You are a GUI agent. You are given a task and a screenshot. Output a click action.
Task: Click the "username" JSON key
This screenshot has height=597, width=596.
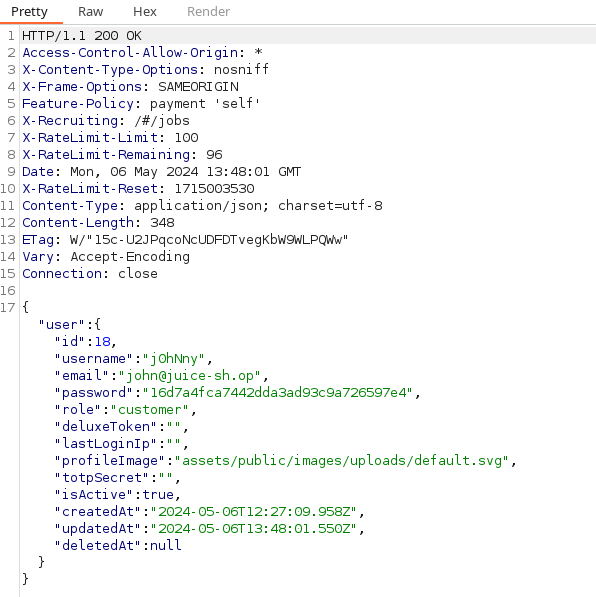[93, 359]
